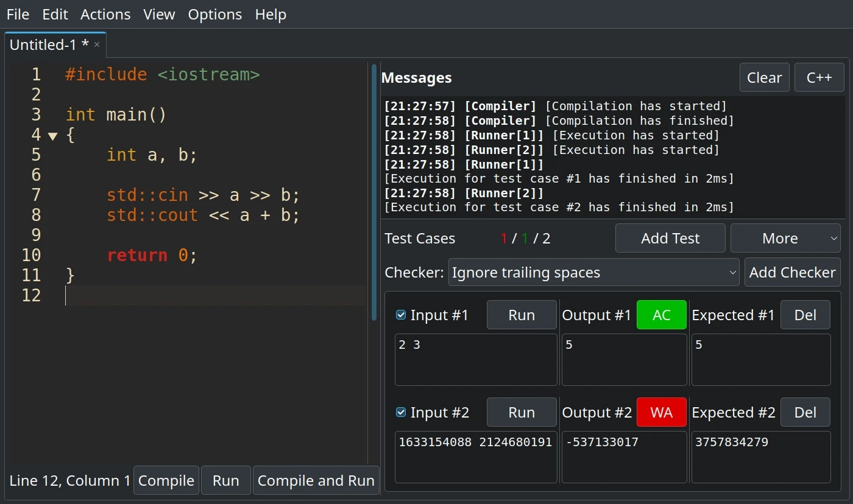
Task: Collapse the main function fold arrow
Action: [52, 135]
